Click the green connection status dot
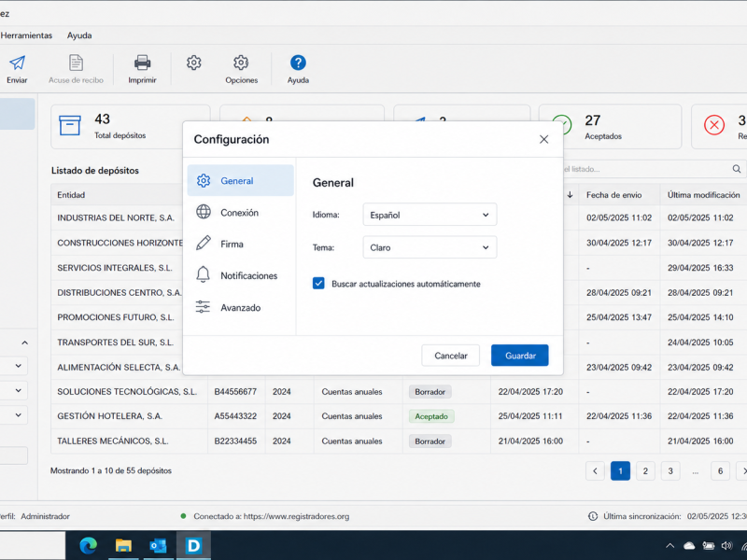Viewport: 747px width, 560px height. [x=183, y=516]
